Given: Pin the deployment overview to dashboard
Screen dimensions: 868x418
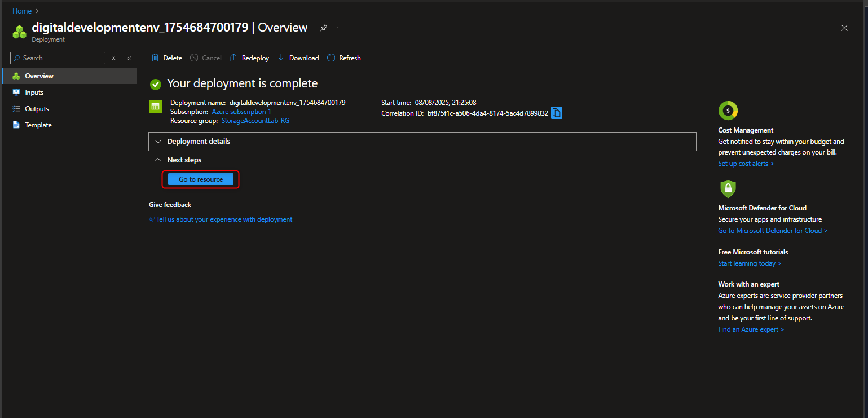Looking at the screenshot, I should tap(323, 28).
